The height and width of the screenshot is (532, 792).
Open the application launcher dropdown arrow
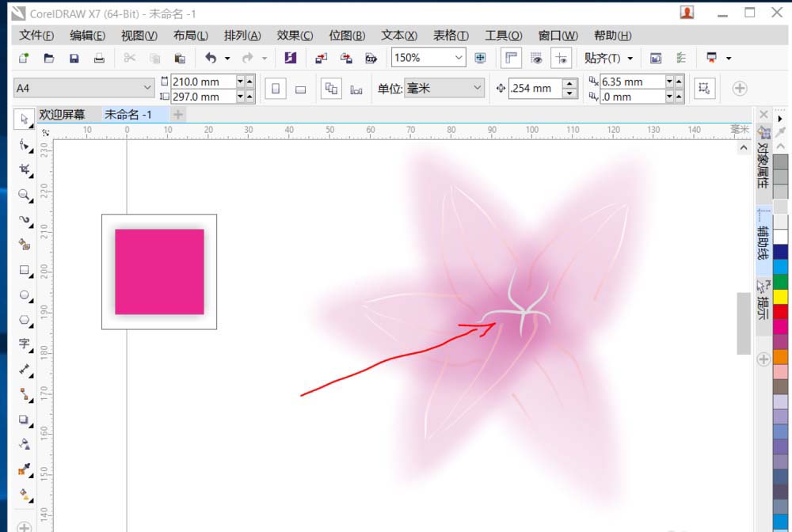(729, 59)
